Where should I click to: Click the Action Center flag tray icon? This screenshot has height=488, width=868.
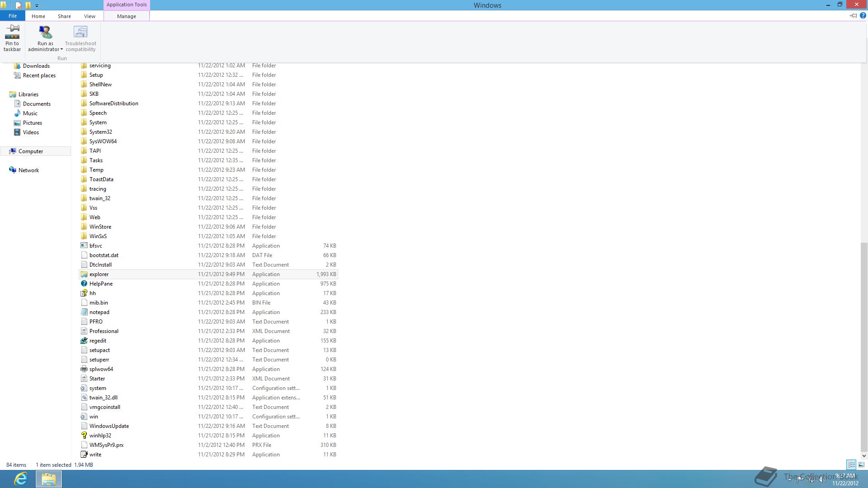click(x=800, y=479)
